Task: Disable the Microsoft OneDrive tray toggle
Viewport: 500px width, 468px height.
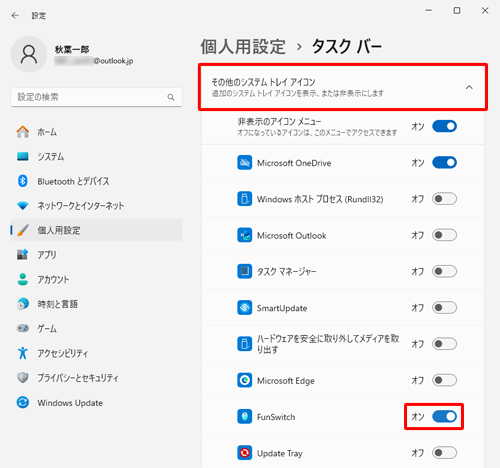Action: [444, 163]
